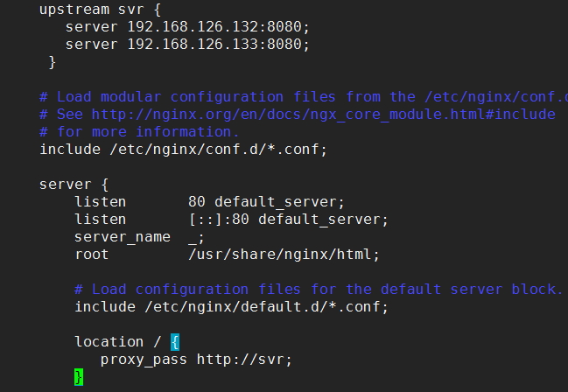Click the word root keyword

click(x=92, y=255)
